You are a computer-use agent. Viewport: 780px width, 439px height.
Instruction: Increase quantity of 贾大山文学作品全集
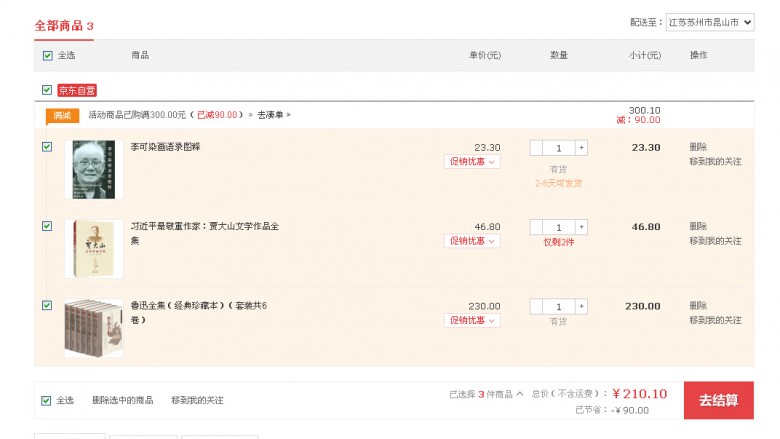click(581, 227)
